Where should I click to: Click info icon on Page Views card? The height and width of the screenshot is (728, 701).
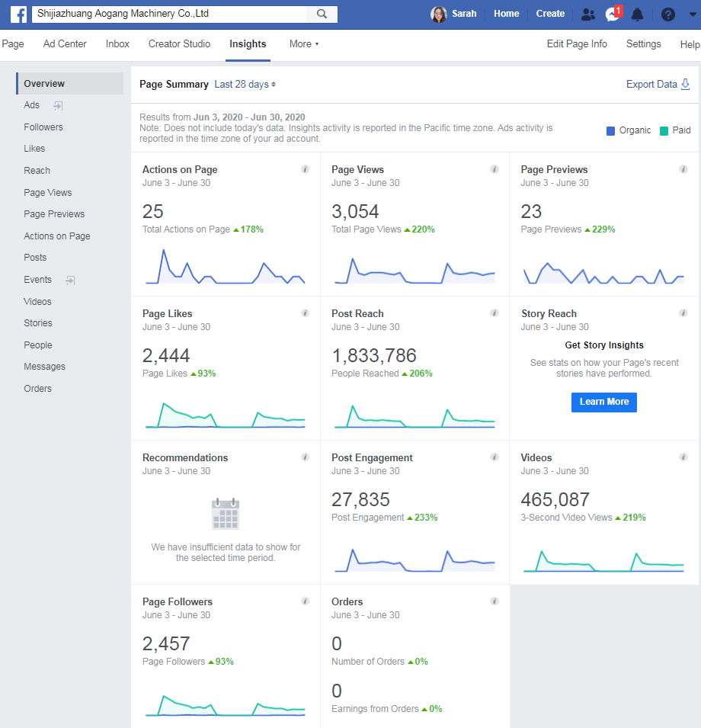(x=494, y=169)
